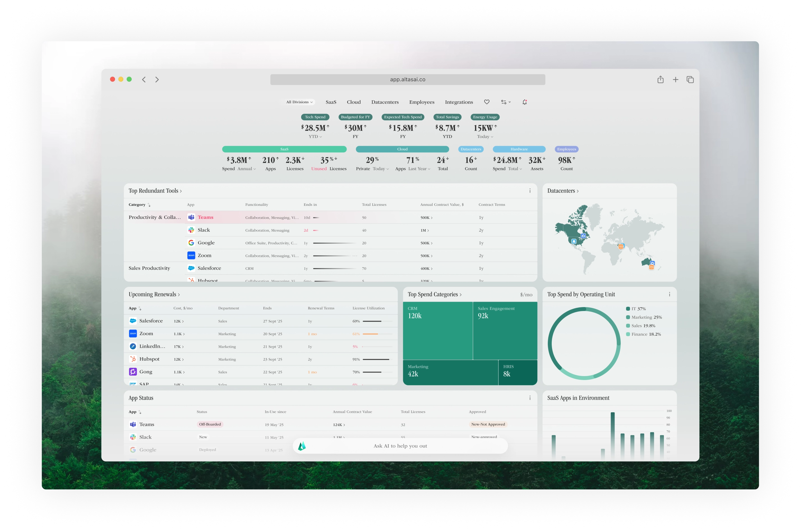
Task: Open a new browser tab with plus icon
Action: [675, 79]
